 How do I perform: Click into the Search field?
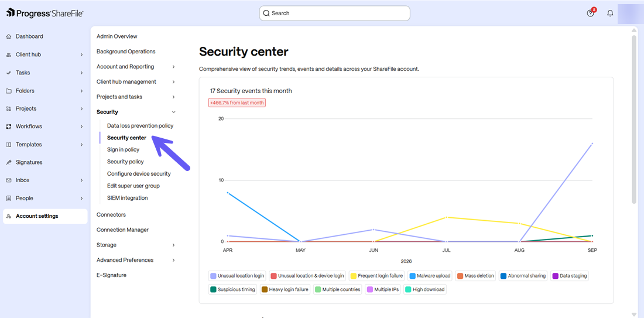[x=335, y=13]
